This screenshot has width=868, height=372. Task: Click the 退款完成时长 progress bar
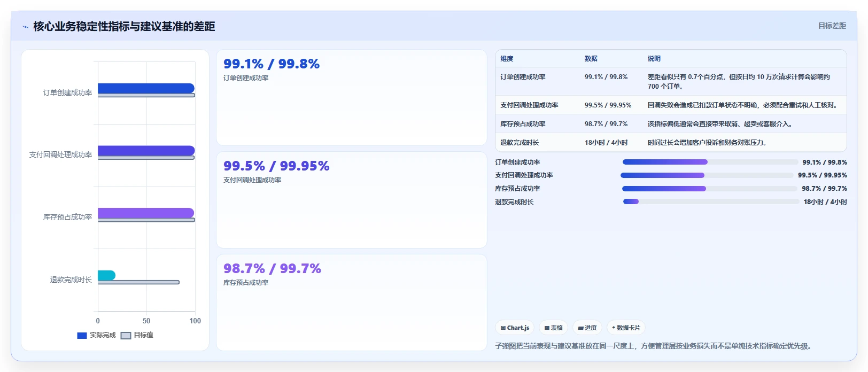[x=711, y=201]
